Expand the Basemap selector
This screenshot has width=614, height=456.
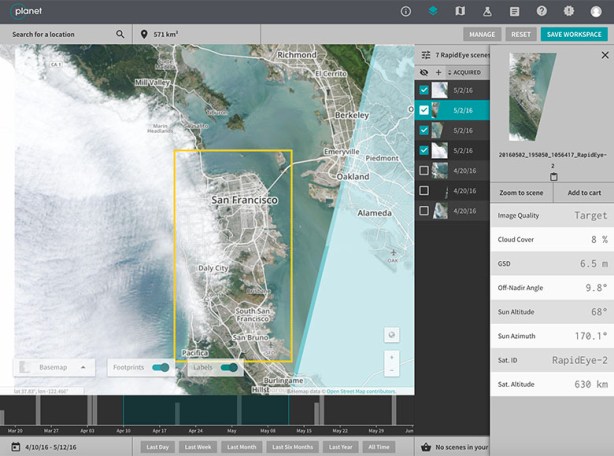(x=85, y=367)
